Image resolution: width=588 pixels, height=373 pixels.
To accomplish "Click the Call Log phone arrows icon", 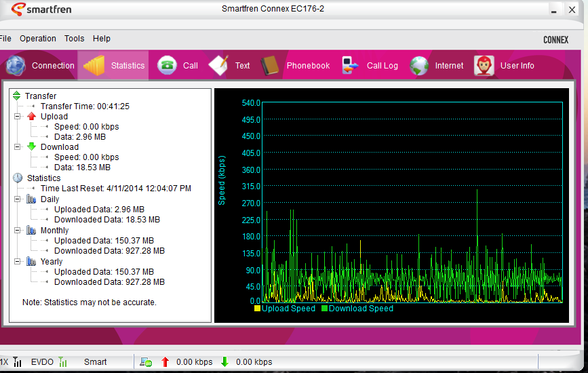I will click(350, 66).
